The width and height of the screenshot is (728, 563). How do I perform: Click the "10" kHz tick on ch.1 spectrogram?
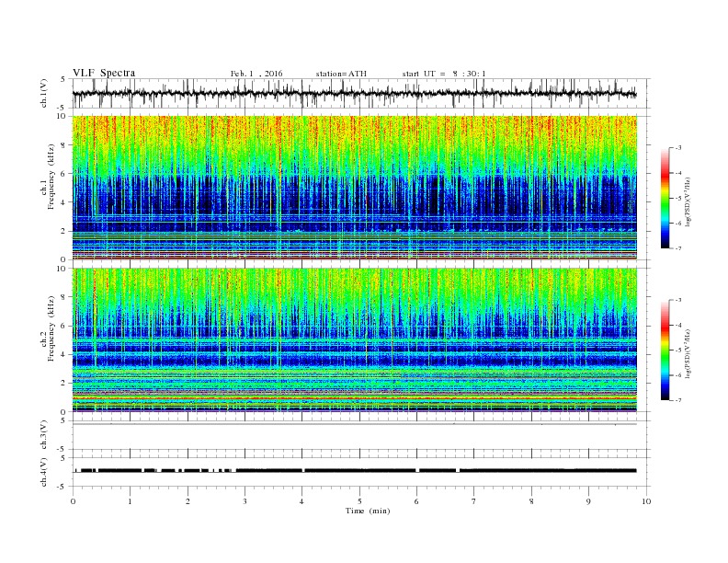click(62, 116)
